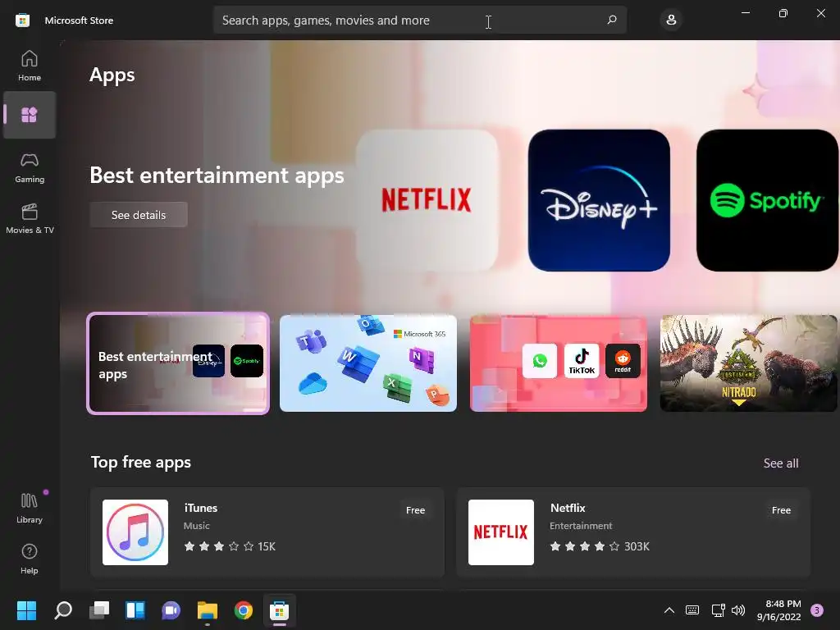Select Best entertainment apps carousel card
The height and width of the screenshot is (630, 840).
(178, 363)
